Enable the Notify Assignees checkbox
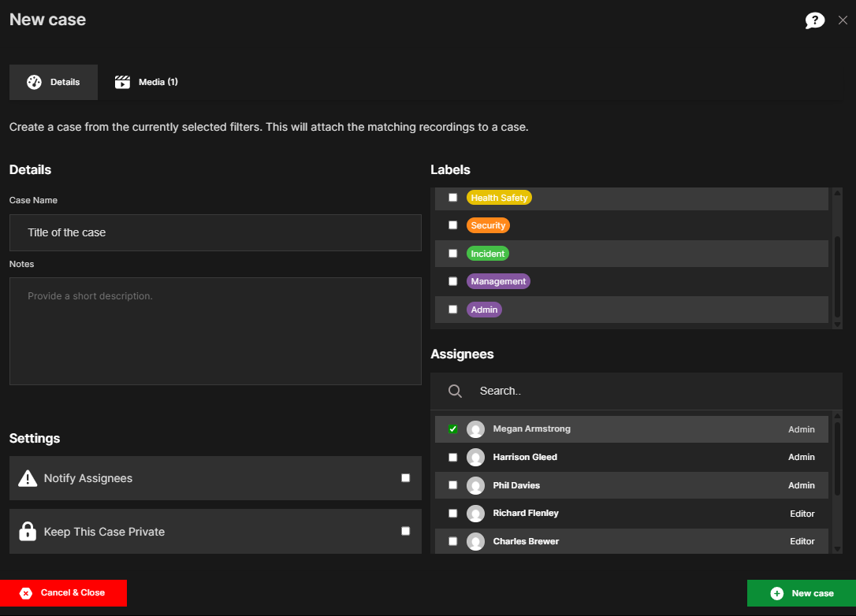The image size is (856, 616). [x=406, y=478]
